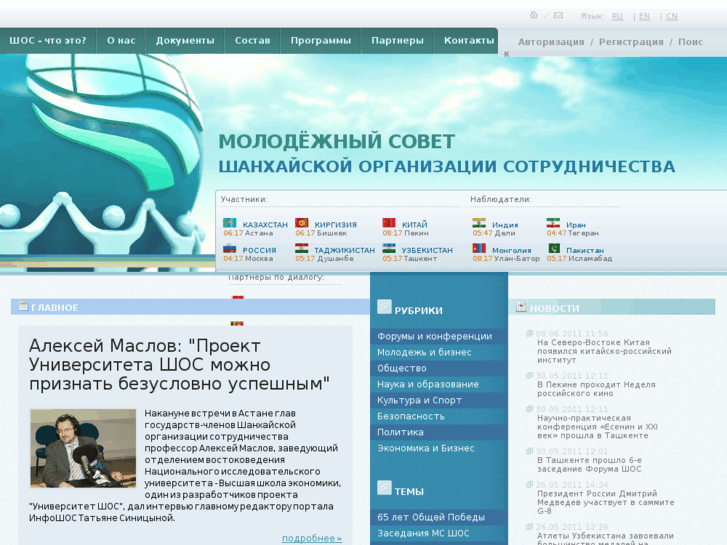This screenshot has width=727, height=545.
Task: Click icon beside 26.05.2011 14:24 news item
Action: click(x=529, y=485)
